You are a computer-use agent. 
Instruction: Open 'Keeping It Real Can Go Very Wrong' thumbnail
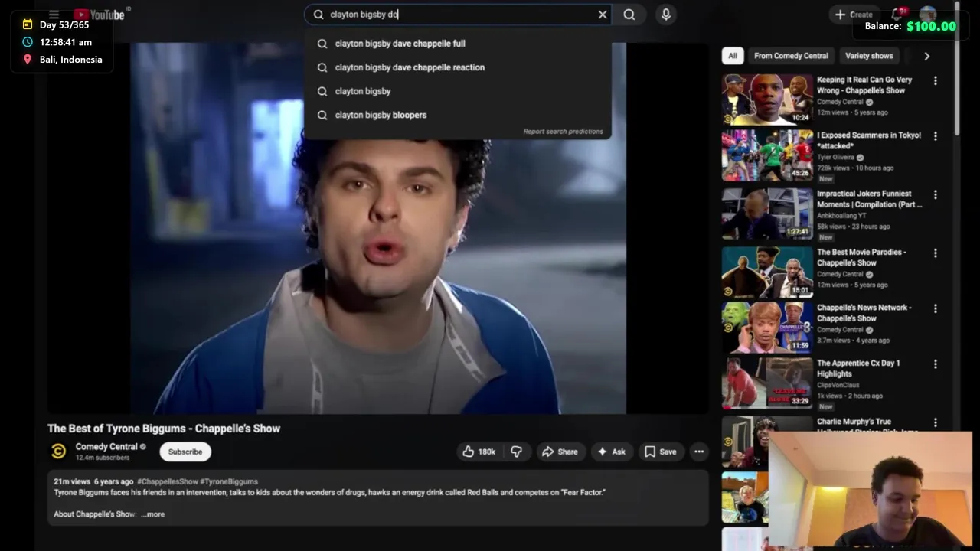point(767,99)
